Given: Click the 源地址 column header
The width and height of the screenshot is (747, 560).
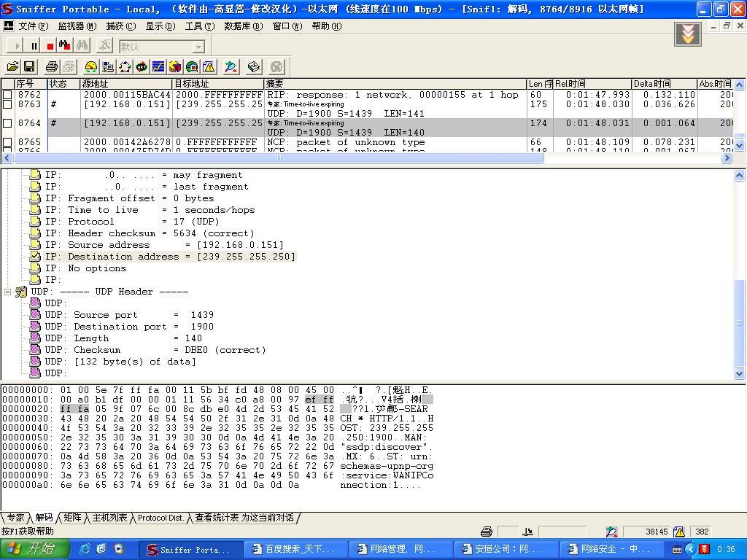Looking at the screenshot, I should click(x=126, y=84).
